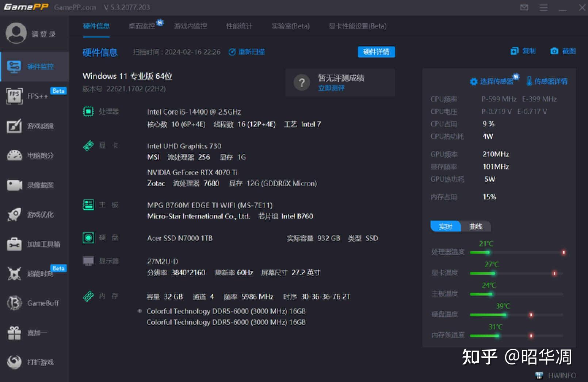This screenshot has height=382, width=588.
Task: Click the GPU频率 210MHz value
Action: pyautogui.click(x=496, y=154)
